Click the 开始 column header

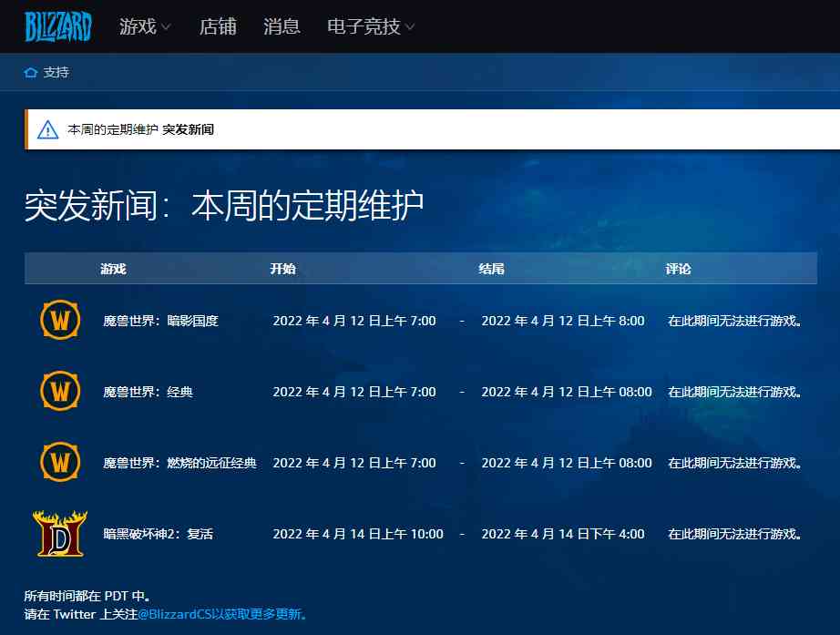pyautogui.click(x=282, y=269)
